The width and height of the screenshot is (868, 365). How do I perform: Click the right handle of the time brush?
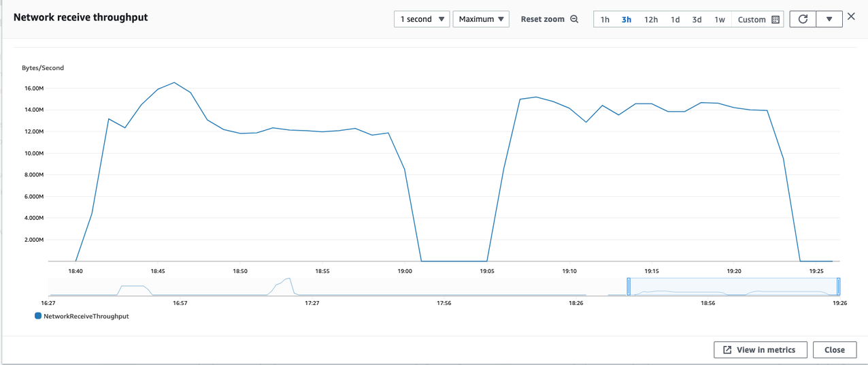[839, 286]
